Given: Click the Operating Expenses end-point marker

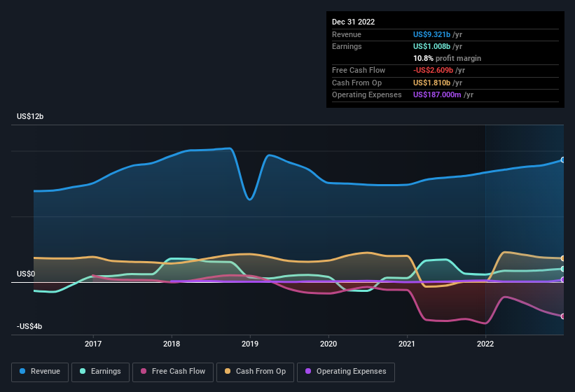Looking at the screenshot, I should pos(563,279).
